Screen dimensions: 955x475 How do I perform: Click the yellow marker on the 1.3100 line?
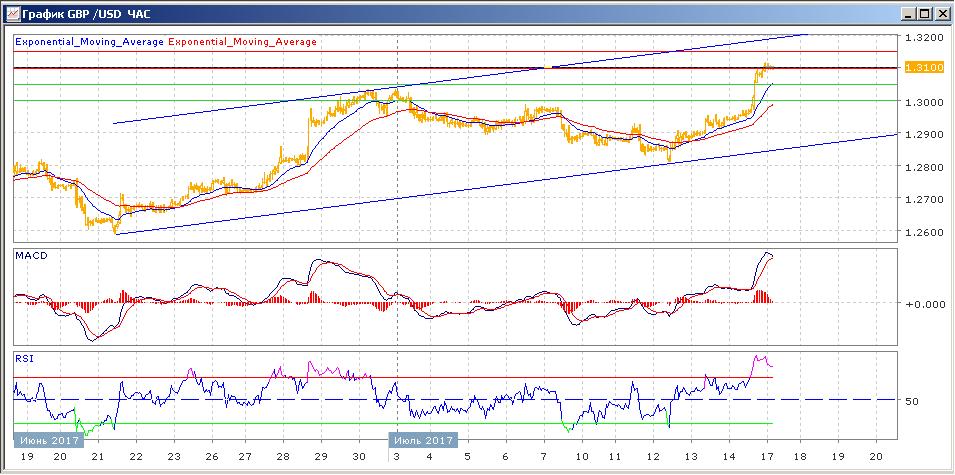[548, 67]
